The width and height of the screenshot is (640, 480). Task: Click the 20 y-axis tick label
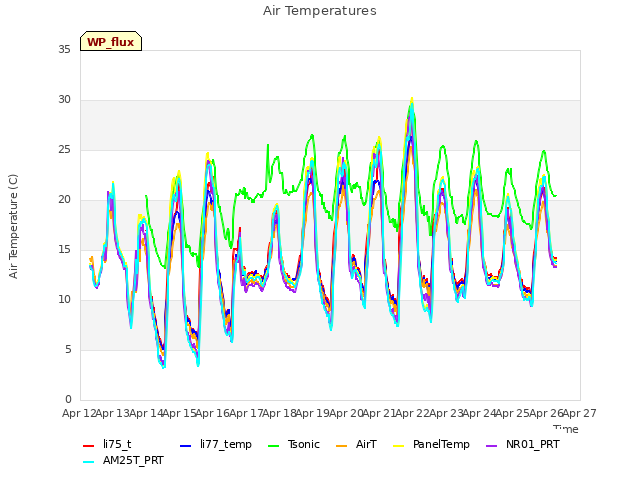tap(64, 200)
